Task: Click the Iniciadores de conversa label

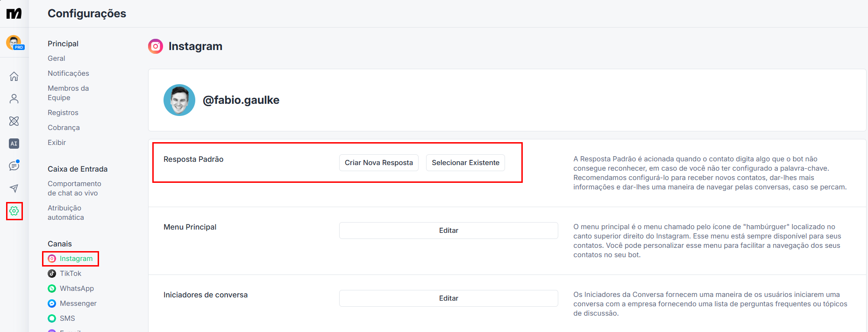Action: click(206, 295)
